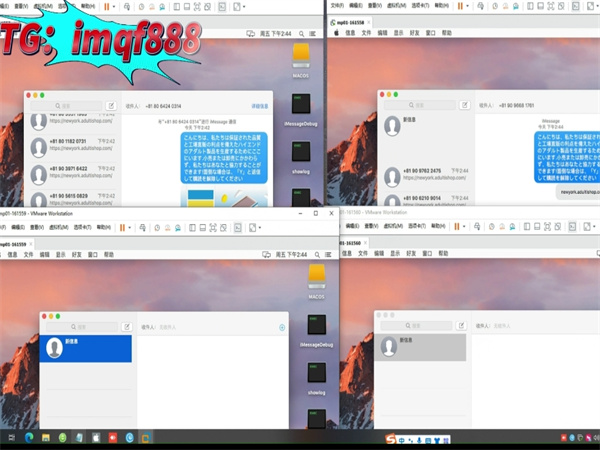
Task: Click the blue add recipient plus icon
Action: (282, 326)
